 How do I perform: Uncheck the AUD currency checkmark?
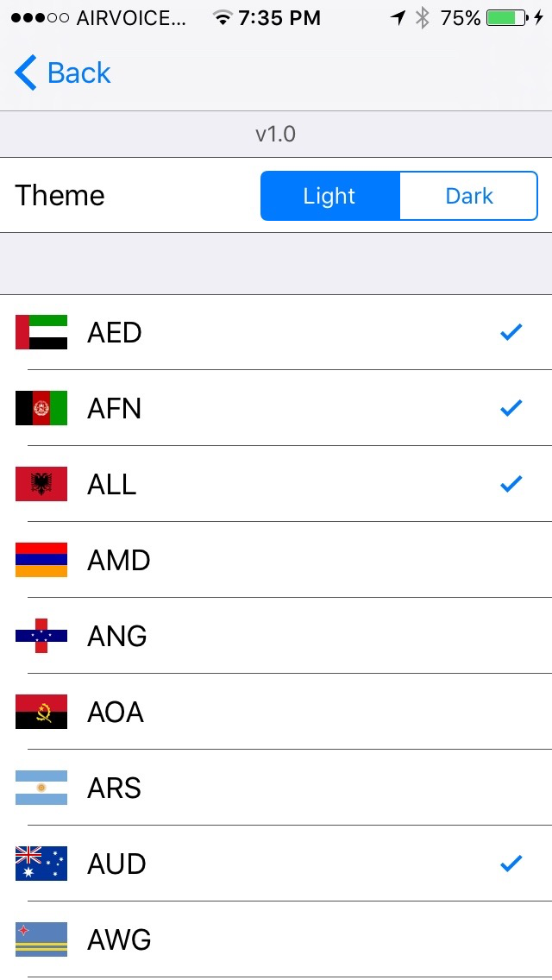point(511,864)
